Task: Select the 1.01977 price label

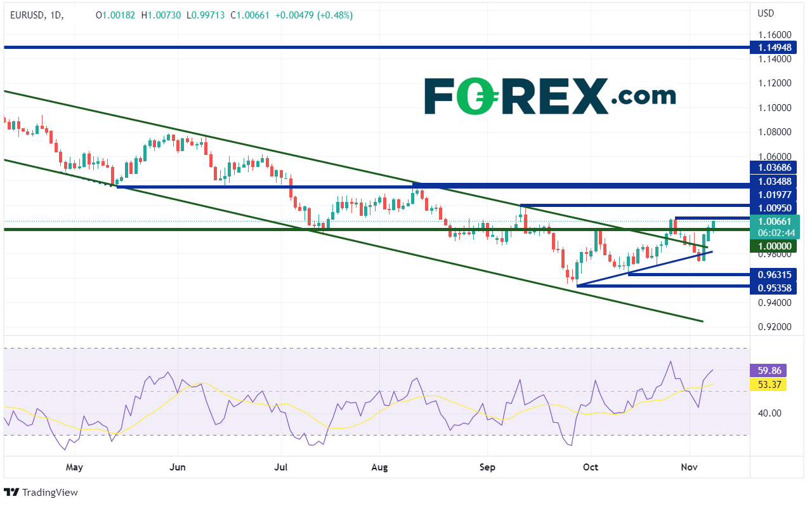Action: coord(774,194)
